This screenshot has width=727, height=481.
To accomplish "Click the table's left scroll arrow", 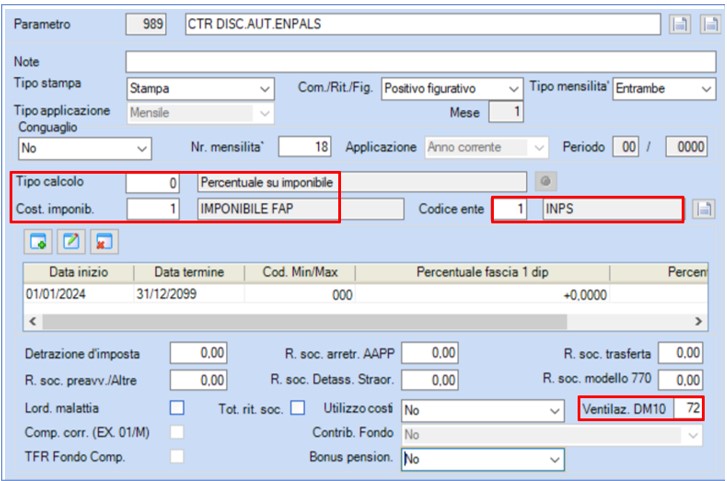I will tap(32, 321).
